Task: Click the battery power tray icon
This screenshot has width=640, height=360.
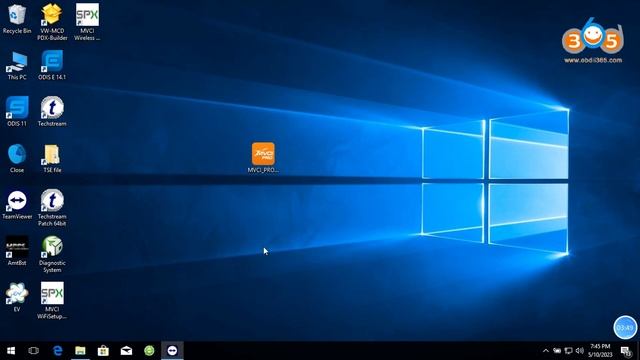Action: point(557,351)
